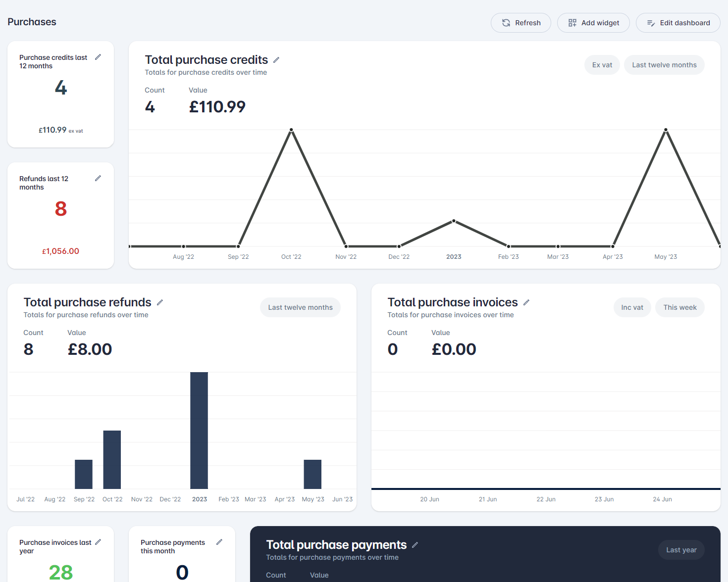This screenshot has height=582, width=728.
Task: Select the Total purchase refunds title
Action: [87, 302]
